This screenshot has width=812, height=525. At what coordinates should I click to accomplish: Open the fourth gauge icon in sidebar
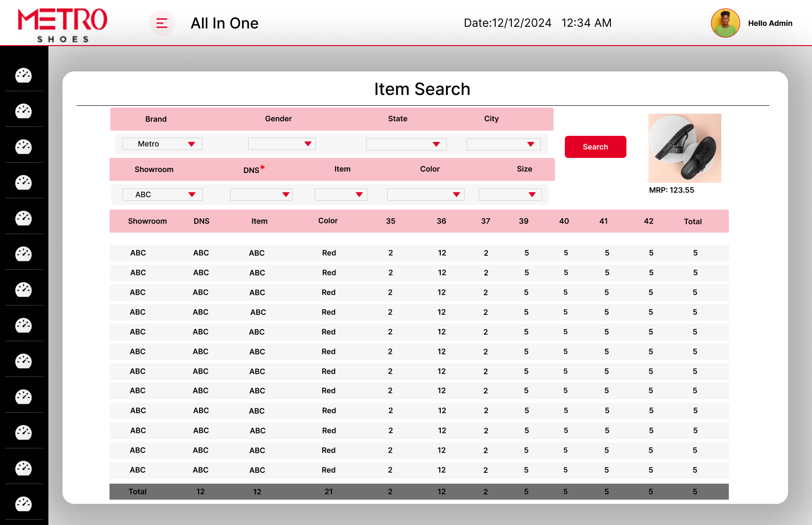(x=23, y=182)
